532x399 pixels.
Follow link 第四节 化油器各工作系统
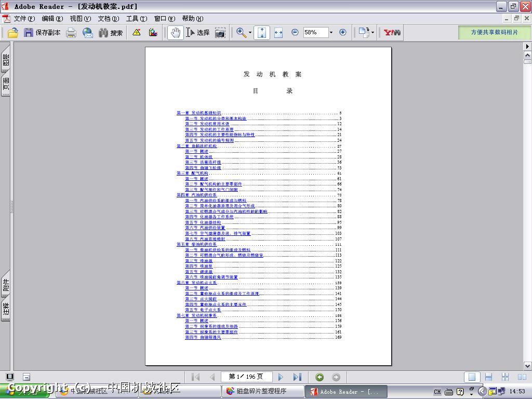209,217
